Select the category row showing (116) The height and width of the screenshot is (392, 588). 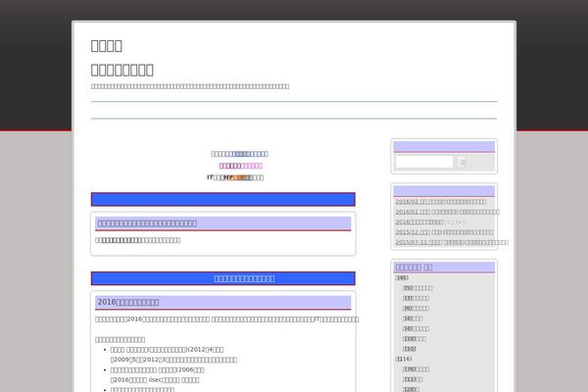tap(404, 359)
